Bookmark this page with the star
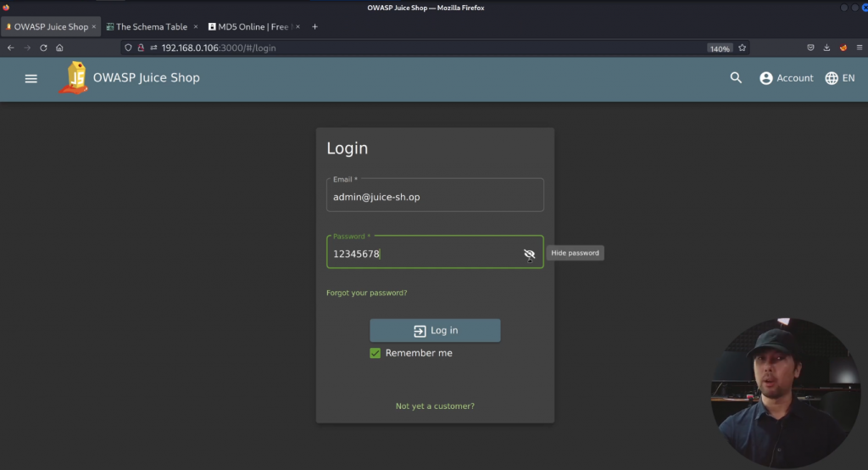This screenshot has height=470, width=868. coord(743,48)
